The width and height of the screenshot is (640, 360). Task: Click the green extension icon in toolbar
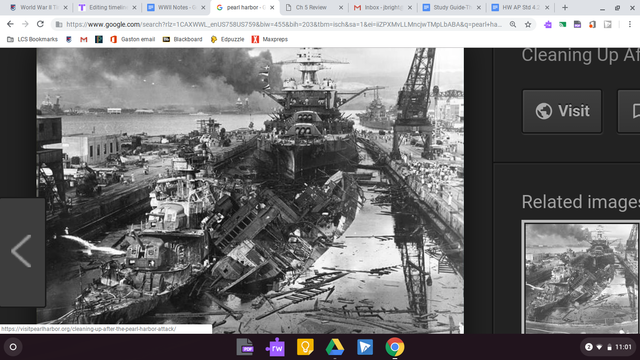(562, 24)
